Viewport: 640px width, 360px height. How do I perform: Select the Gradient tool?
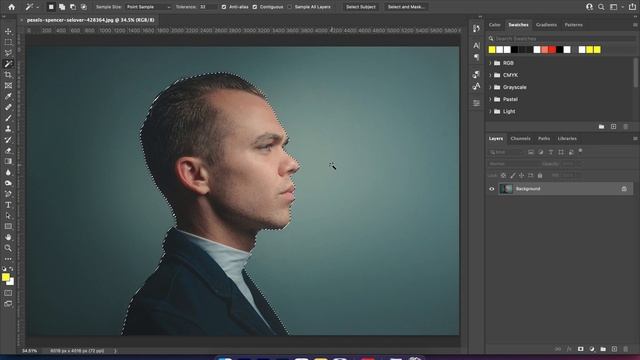[x=8, y=161]
